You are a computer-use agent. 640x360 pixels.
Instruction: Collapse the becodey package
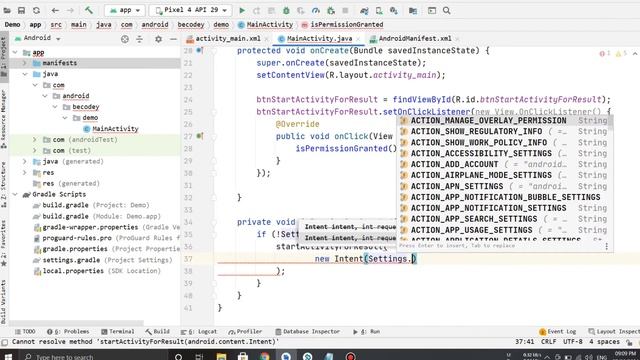pos(55,107)
